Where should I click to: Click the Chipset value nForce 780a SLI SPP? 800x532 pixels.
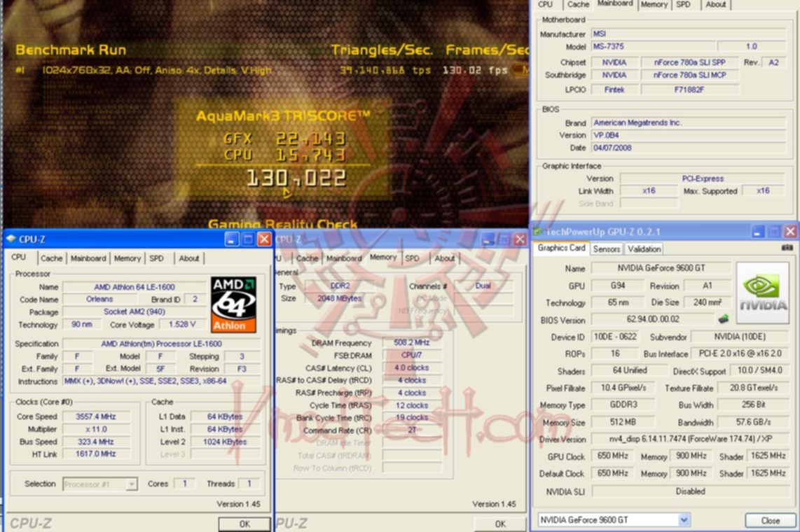[x=689, y=62]
